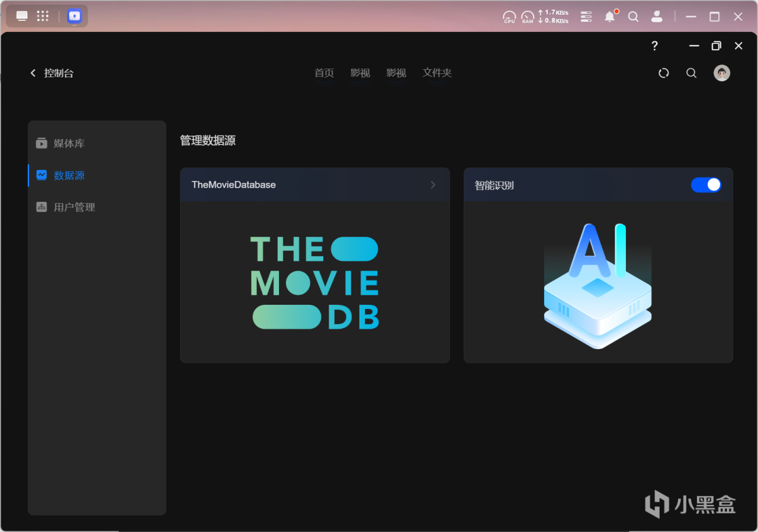This screenshot has width=758, height=532.
Task: Toggle the 智能识别 switch
Action: point(706,185)
